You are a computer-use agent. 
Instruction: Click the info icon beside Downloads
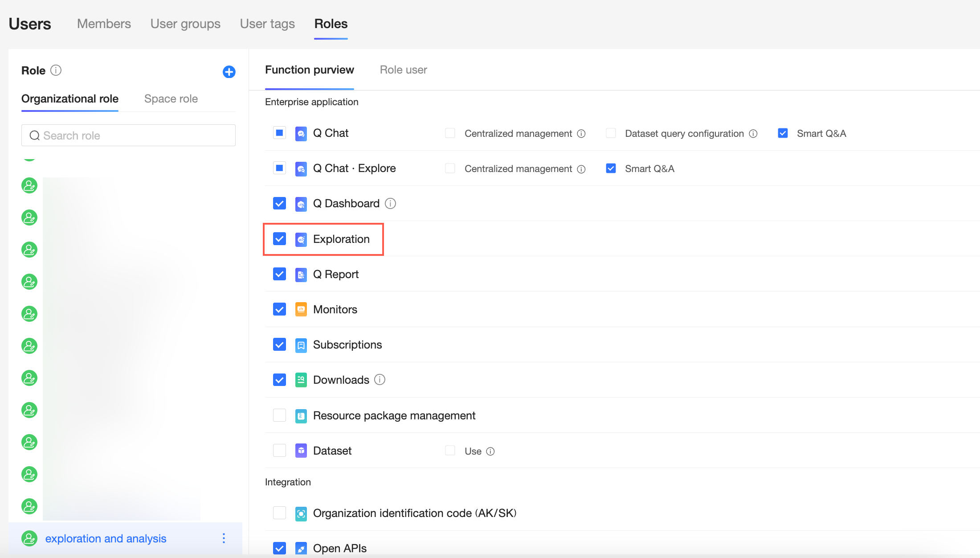[380, 380]
